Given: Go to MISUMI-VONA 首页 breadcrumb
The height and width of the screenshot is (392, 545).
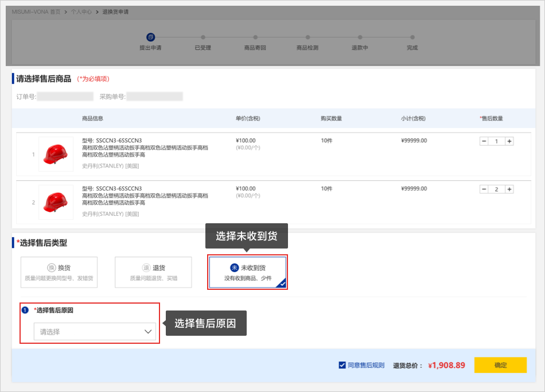Looking at the screenshot, I should pos(36,11).
